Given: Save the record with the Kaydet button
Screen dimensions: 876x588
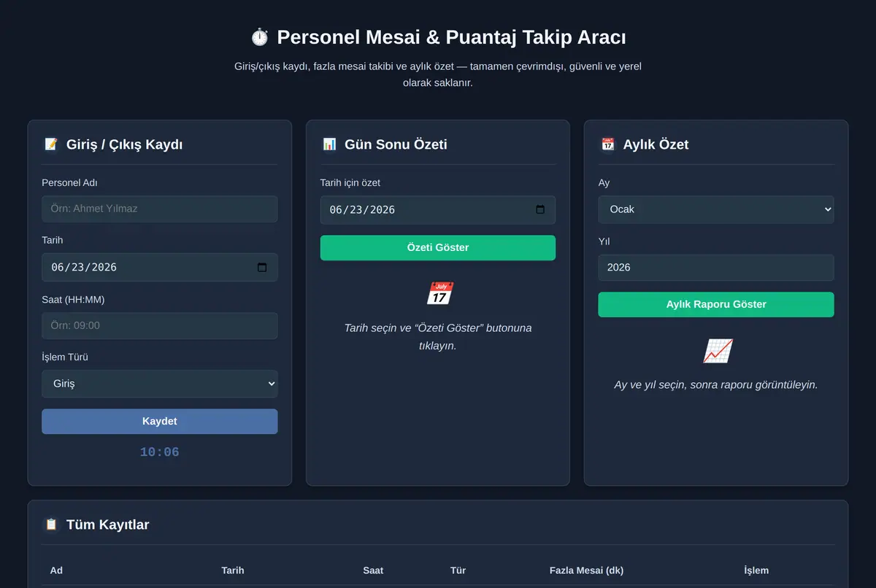Looking at the screenshot, I should (160, 422).
